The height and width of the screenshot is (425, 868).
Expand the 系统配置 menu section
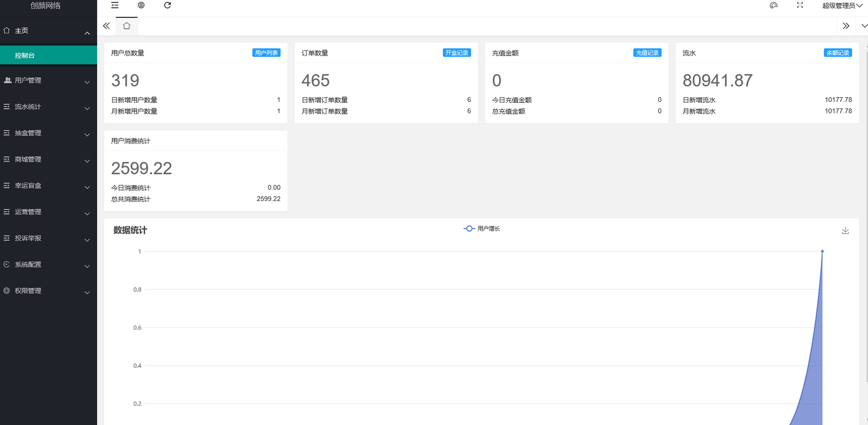[47, 265]
